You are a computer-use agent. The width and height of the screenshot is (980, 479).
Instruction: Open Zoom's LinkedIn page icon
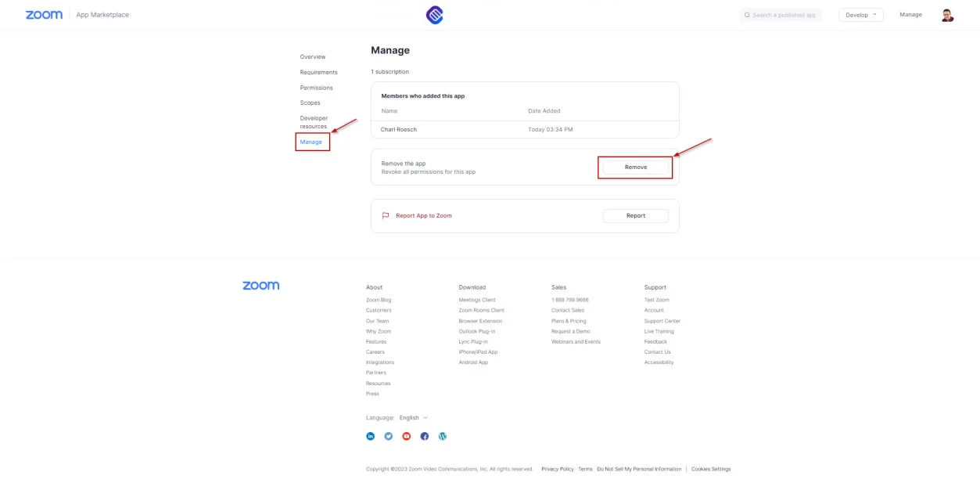[x=371, y=436]
